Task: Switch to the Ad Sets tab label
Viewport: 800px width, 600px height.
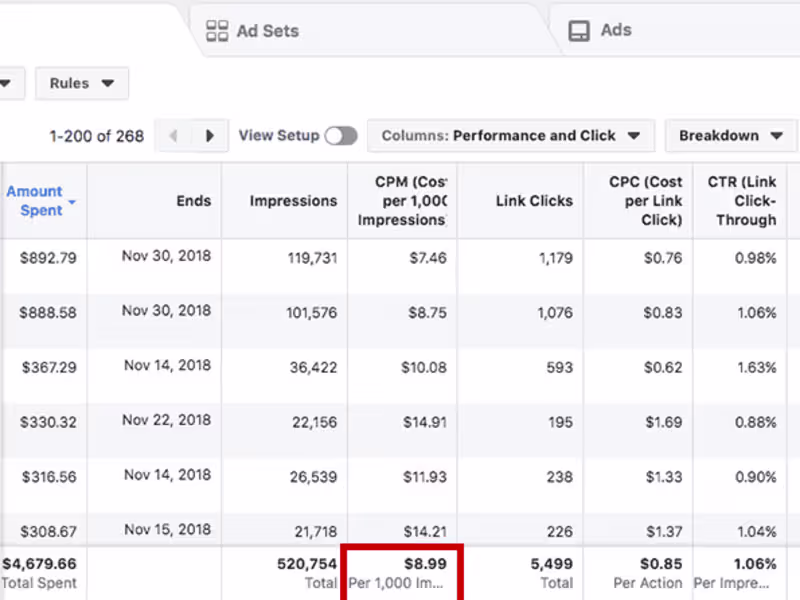Action: tap(267, 31)
